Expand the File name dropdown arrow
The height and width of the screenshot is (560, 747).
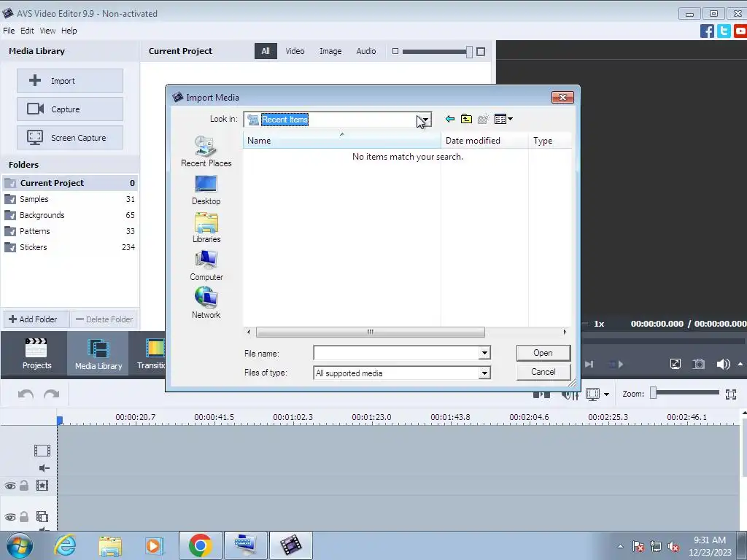484,353
